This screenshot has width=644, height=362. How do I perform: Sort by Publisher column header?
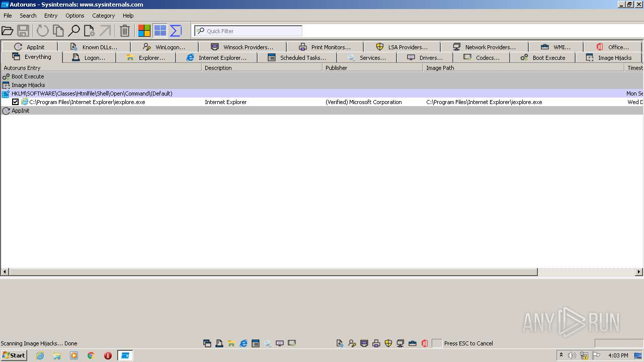click(x=373, y=68)
